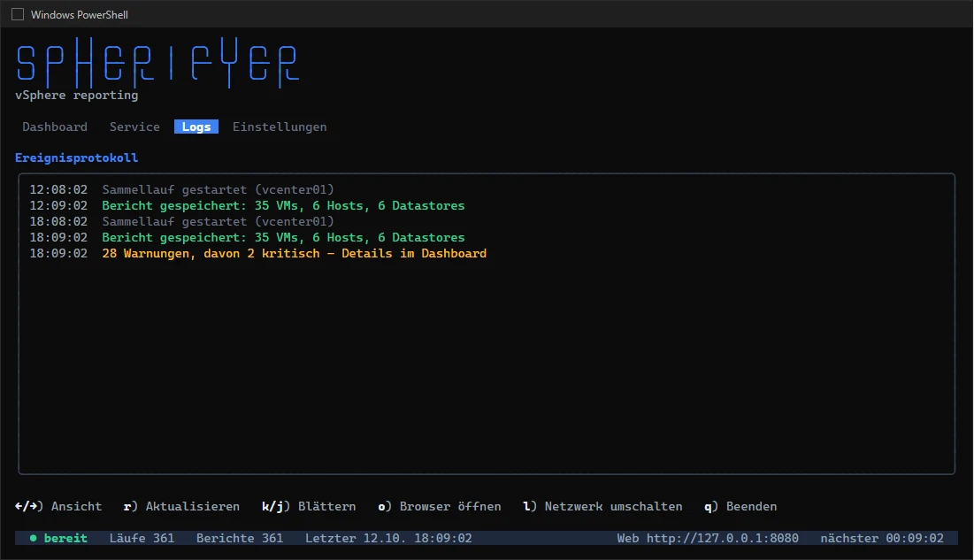Select the Logs tab

(x=196, y=127)
